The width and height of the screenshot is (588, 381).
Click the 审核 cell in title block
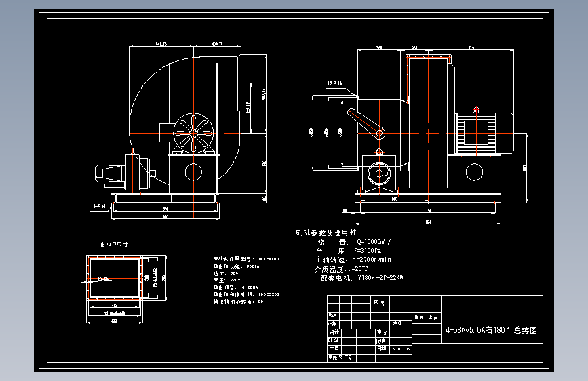pyautogui.click(x=381, y=332)
